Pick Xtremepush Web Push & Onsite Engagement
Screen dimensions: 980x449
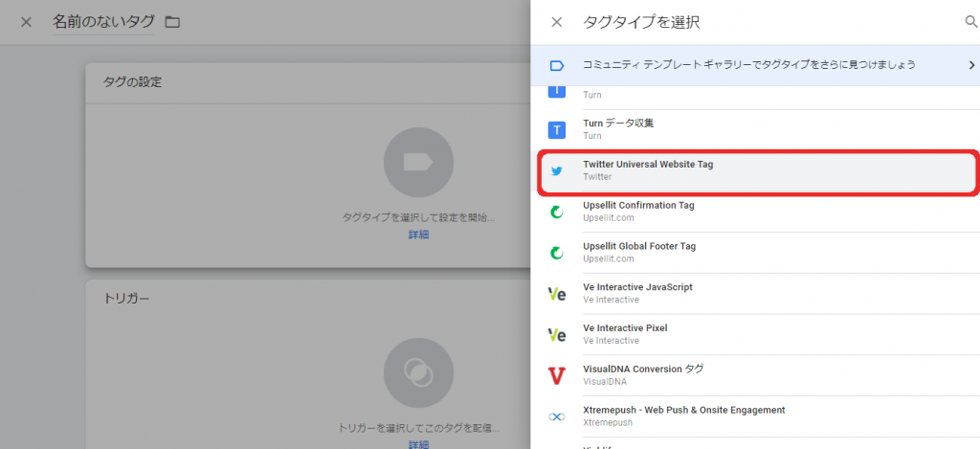tap(755, 416)
